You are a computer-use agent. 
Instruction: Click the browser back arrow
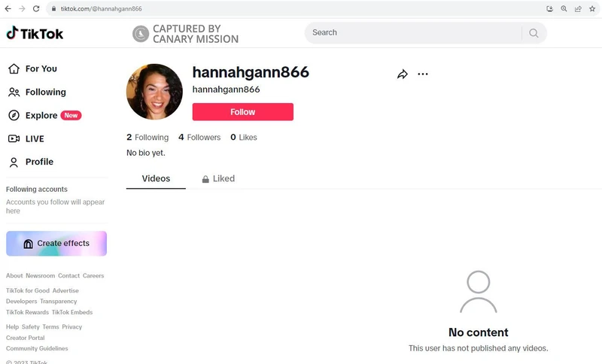coord(8,8)
